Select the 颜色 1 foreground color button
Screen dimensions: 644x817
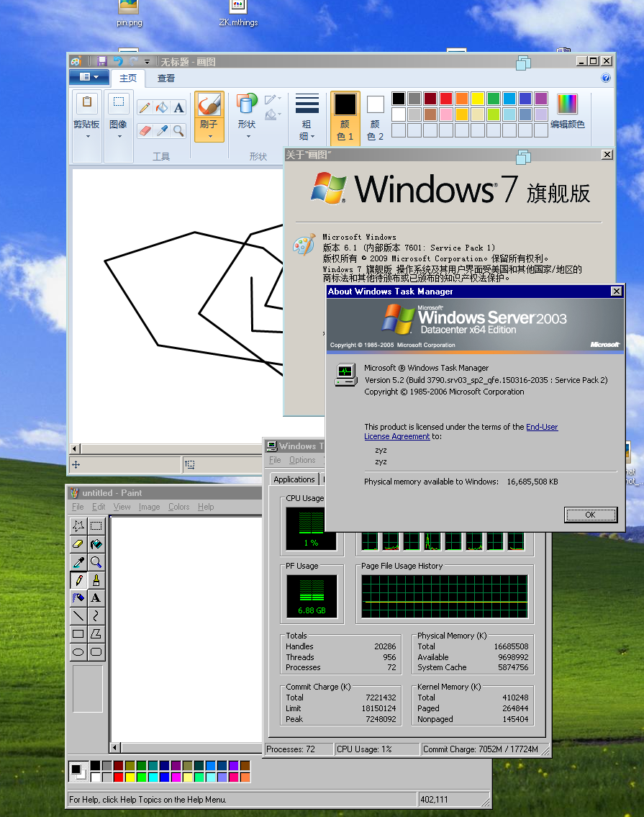click(345, 117)
